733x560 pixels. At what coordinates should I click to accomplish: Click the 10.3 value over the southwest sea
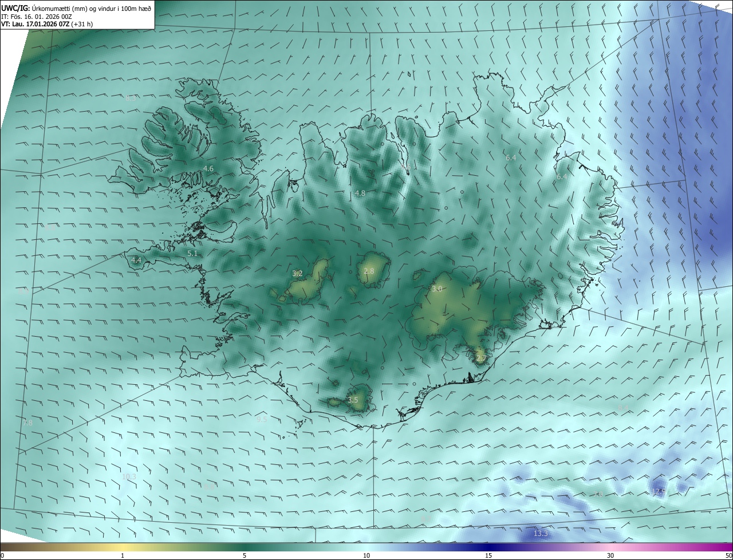[129, 476]
